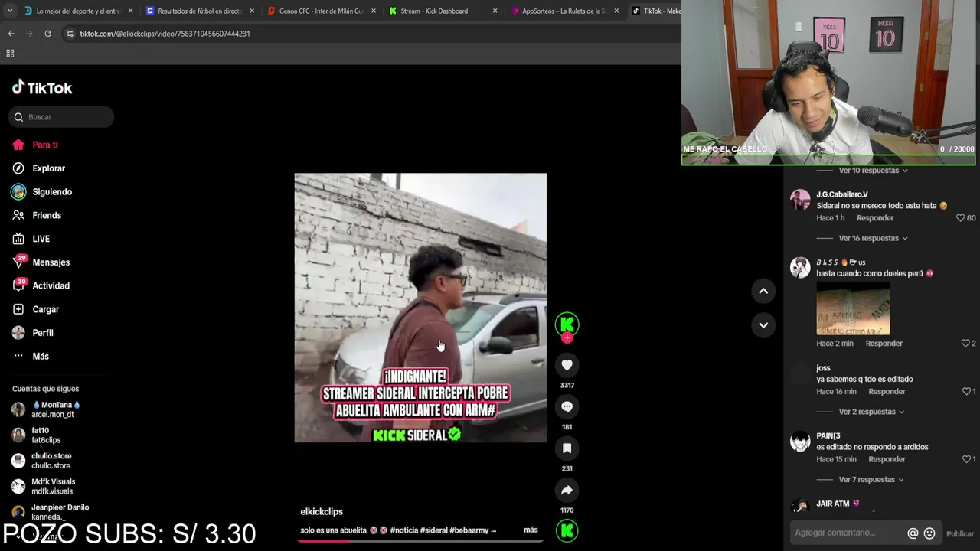This screenshot has height=551, width=980.
Task: Close the Kick Dashboard tab
Action: [495, 11]
